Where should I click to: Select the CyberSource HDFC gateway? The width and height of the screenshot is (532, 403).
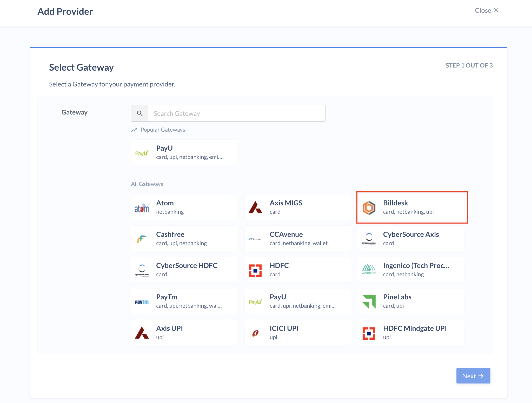pos(184,270)
